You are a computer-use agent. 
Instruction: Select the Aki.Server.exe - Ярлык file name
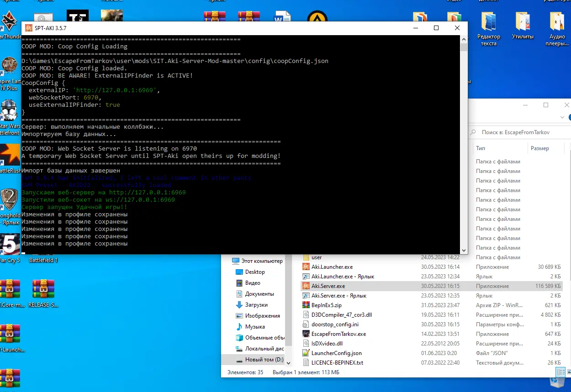coord(339,296)
